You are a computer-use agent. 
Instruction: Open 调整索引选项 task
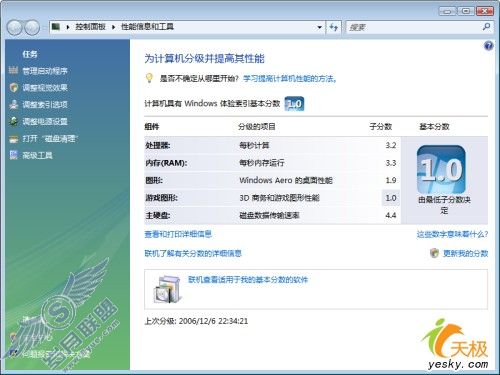tap(45, 105)
